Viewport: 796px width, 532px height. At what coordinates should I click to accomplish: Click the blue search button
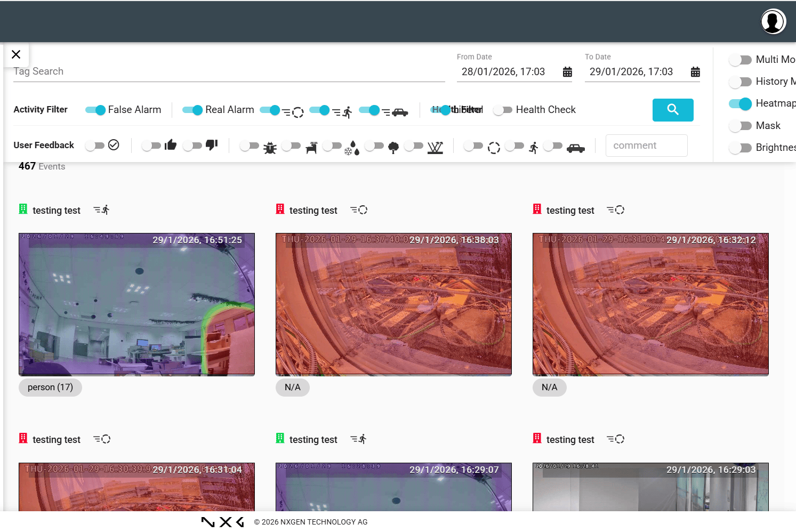(672, 110)
